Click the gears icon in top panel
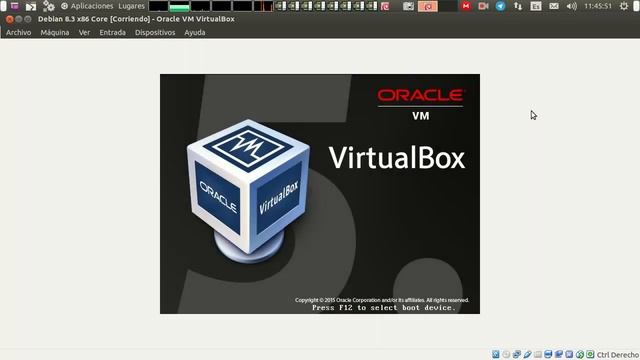This screenshot has width=640, height=360. (x=49, y=6)
